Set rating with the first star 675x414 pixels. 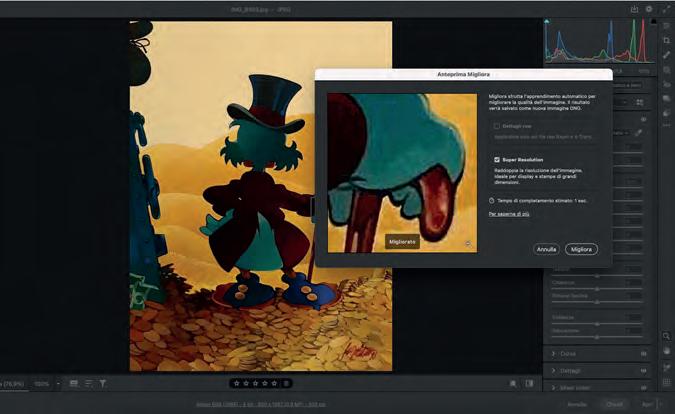pyautogui.click(x=236, y=383)
